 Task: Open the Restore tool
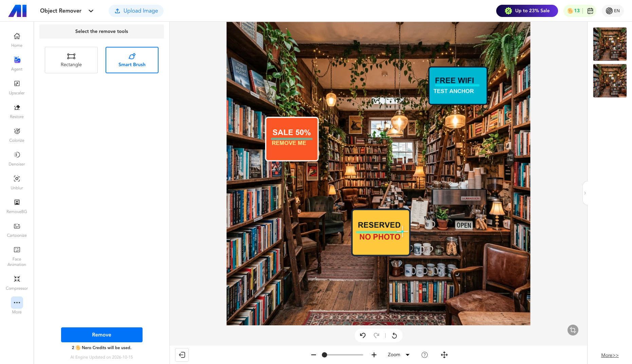click(x=17, y=111)
